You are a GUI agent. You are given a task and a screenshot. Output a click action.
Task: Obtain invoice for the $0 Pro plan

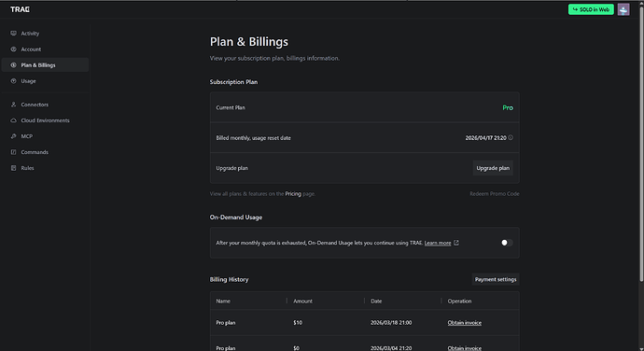[464, 347]
